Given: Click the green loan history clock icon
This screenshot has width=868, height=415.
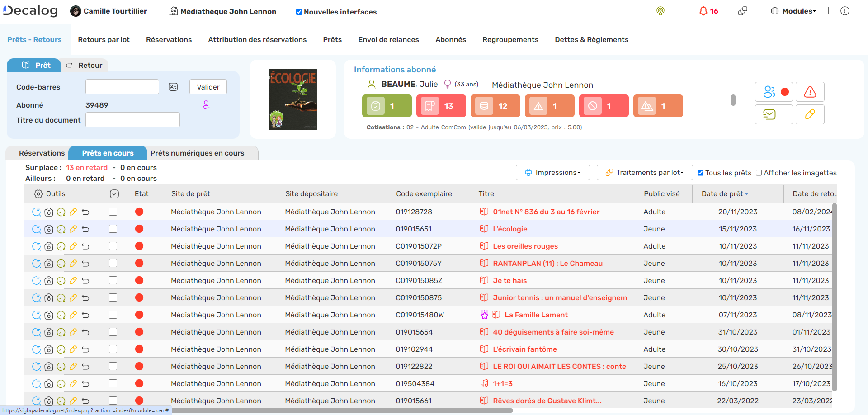Looking at the screenshot, I should (61, 212).
